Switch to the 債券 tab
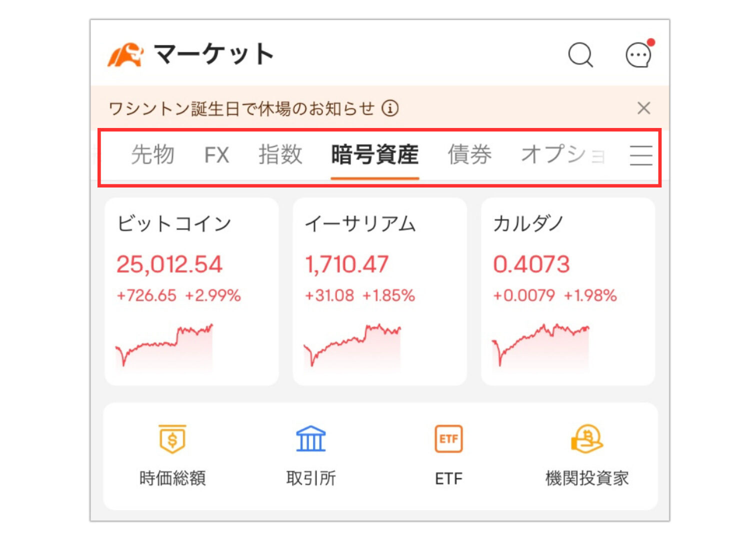The image size is (756, 540). tap(469, 154)
